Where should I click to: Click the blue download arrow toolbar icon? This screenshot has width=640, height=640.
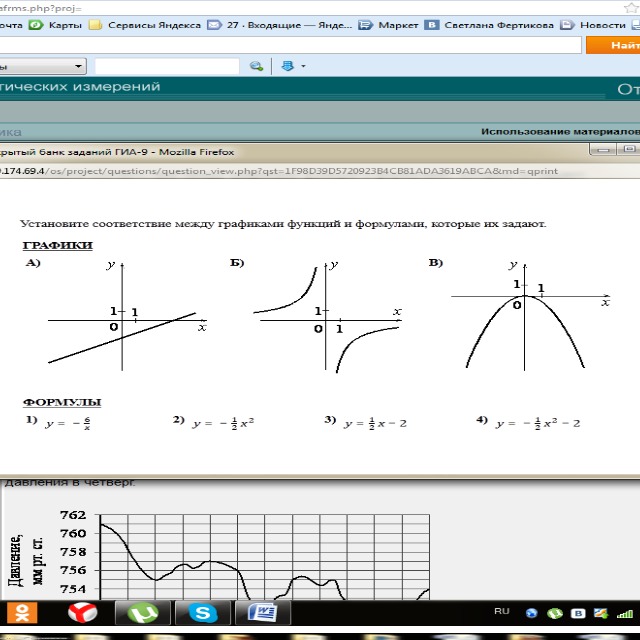[x=288, y=66]
